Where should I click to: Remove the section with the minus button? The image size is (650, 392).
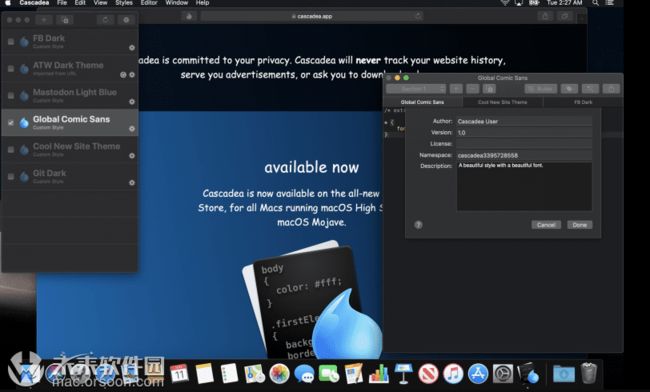click(x=473, y=89)
